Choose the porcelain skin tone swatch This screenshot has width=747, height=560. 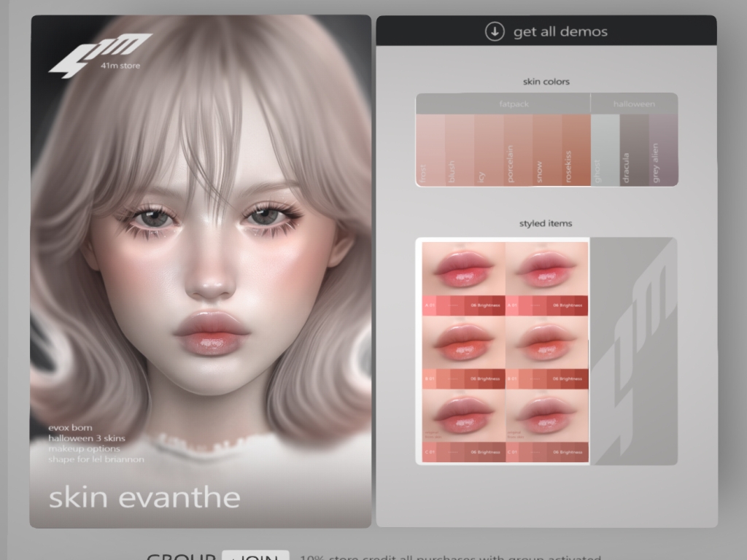518,150
